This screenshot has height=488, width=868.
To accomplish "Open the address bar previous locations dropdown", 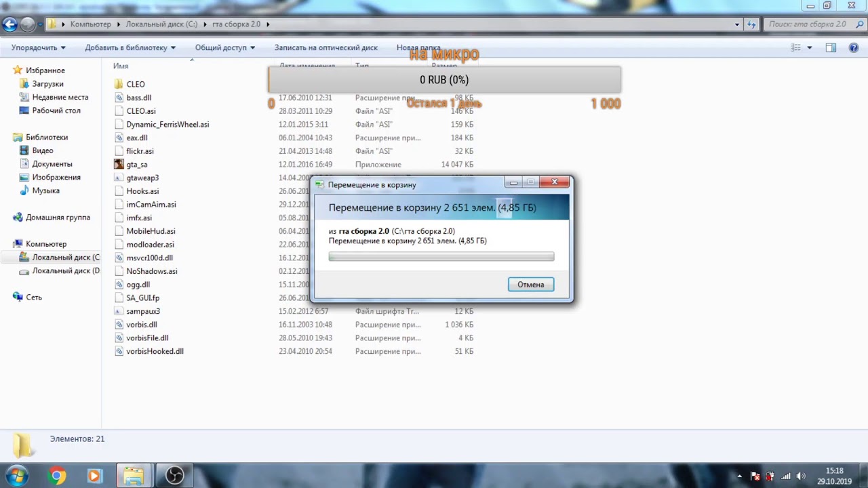I will click(737, 24).
